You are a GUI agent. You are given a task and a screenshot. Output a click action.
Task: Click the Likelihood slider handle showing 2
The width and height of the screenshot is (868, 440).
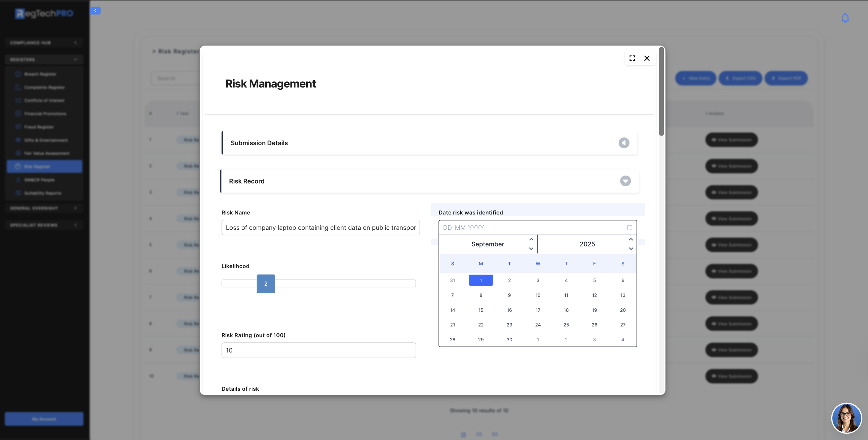(266, 284)
